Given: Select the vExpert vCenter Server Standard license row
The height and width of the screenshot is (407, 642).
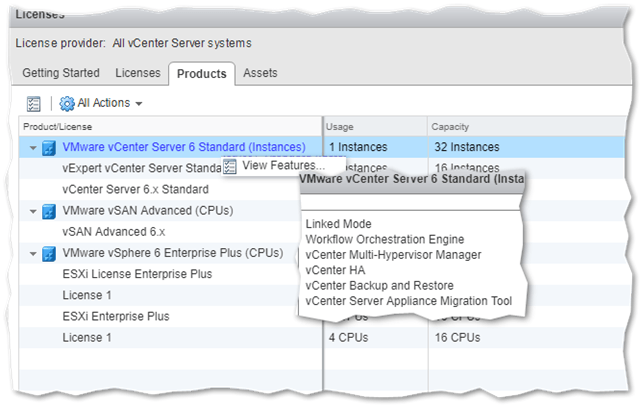Looking at the screenshot, I should [x=142, y=168].
